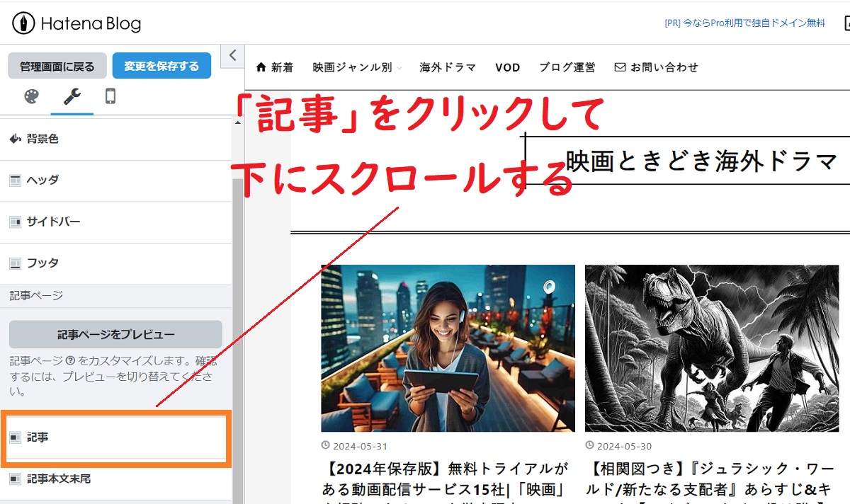Select the palette design theme icon

(x=32, y=97)
